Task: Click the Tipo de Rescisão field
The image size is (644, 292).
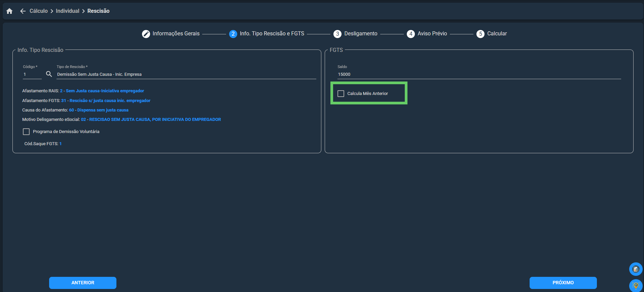Action: coord(186,74)
